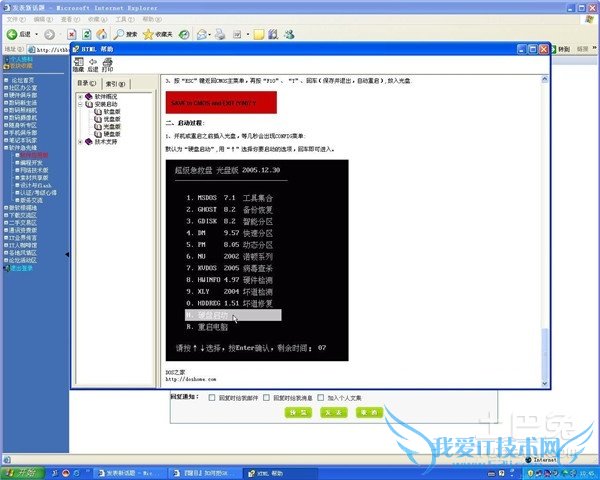This screenshot has width=600, height=480.
Task: Open IE Favorites star
Action: (x=148, y=34)
